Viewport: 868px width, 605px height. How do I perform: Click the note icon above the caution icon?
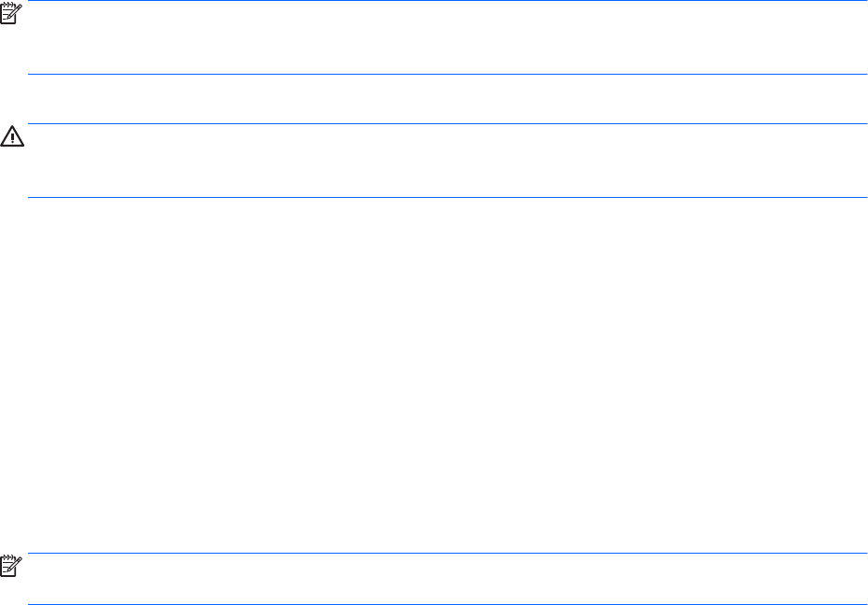(x=13, y=11)
